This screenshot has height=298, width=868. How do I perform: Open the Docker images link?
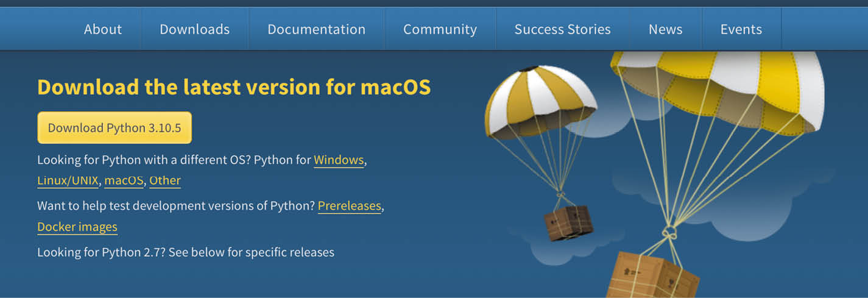click(77, 227)
